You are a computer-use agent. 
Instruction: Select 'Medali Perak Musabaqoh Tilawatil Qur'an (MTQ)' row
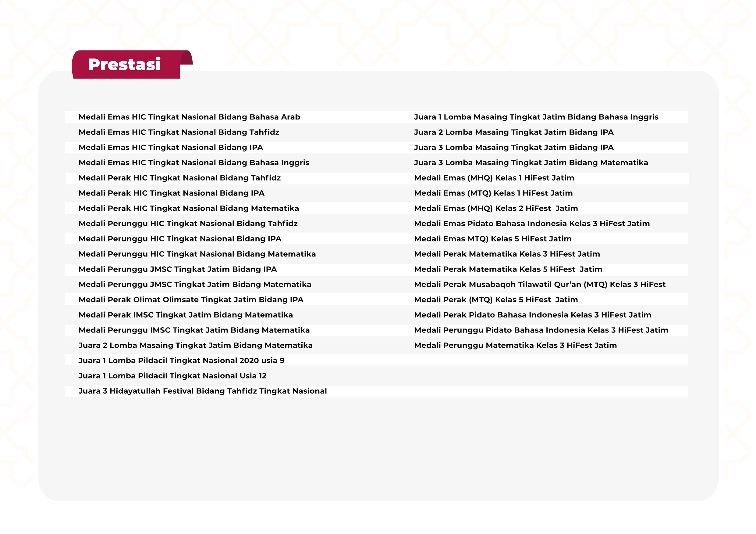540,285
